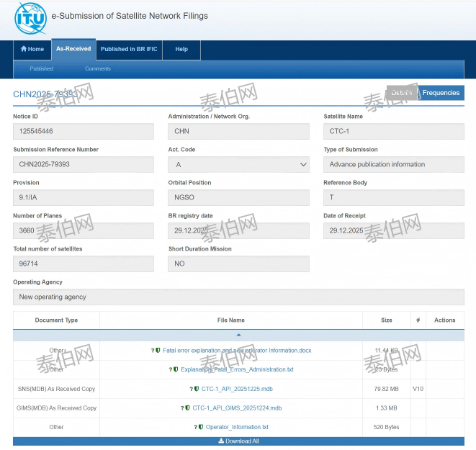Screen dimensions: 476x450
Task: Click the Operating Agency input field
Action: pos(238,297)
